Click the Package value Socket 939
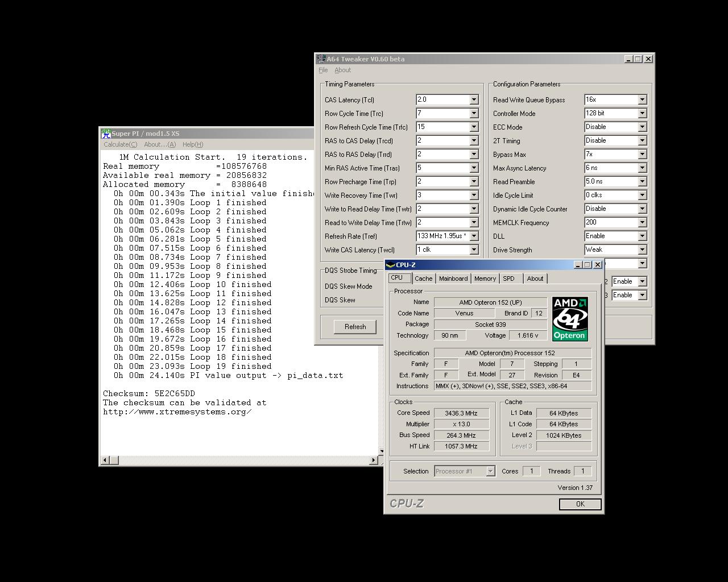 tap(490, 325)
